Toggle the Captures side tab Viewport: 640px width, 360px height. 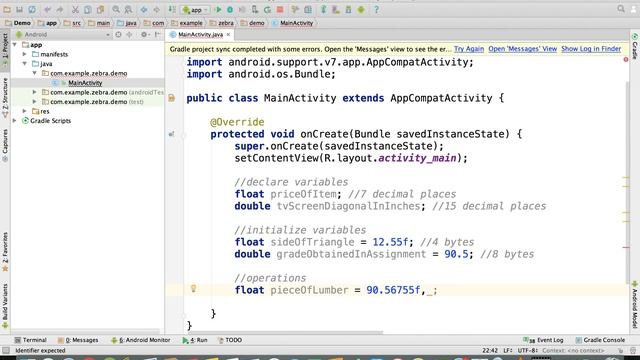click(x=5, y=145)
